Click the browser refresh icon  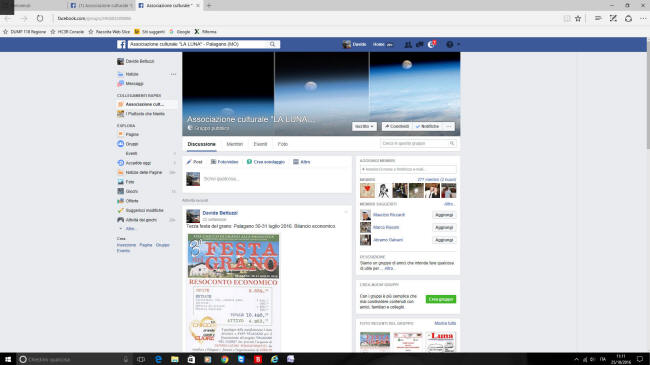tap(40, 18)
